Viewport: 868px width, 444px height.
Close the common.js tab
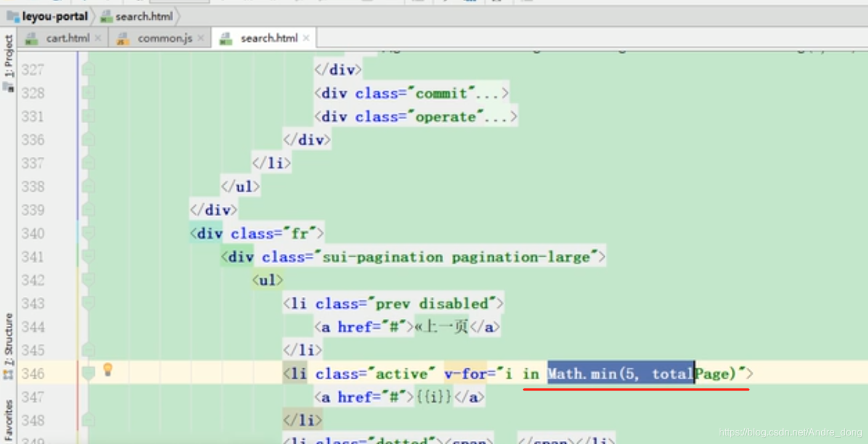click(x=201, y=38)
